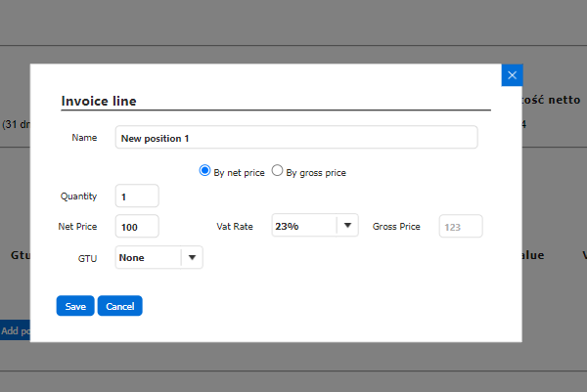Click the Vat Rate label

coord(235,227)
